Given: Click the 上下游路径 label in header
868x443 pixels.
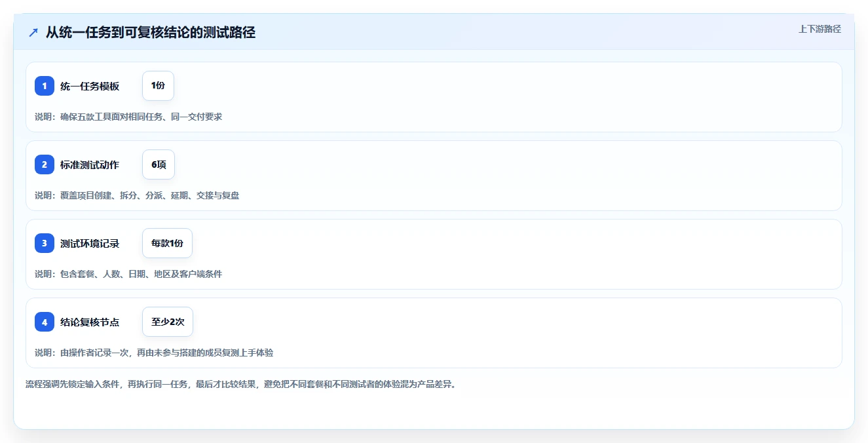Looking at the screenshot, I should tap(820, 29).
